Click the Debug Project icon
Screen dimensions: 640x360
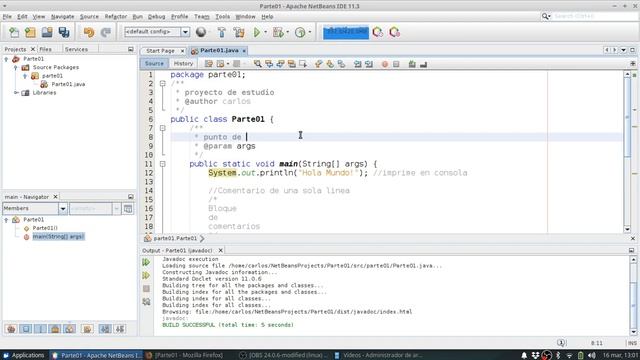278,32
